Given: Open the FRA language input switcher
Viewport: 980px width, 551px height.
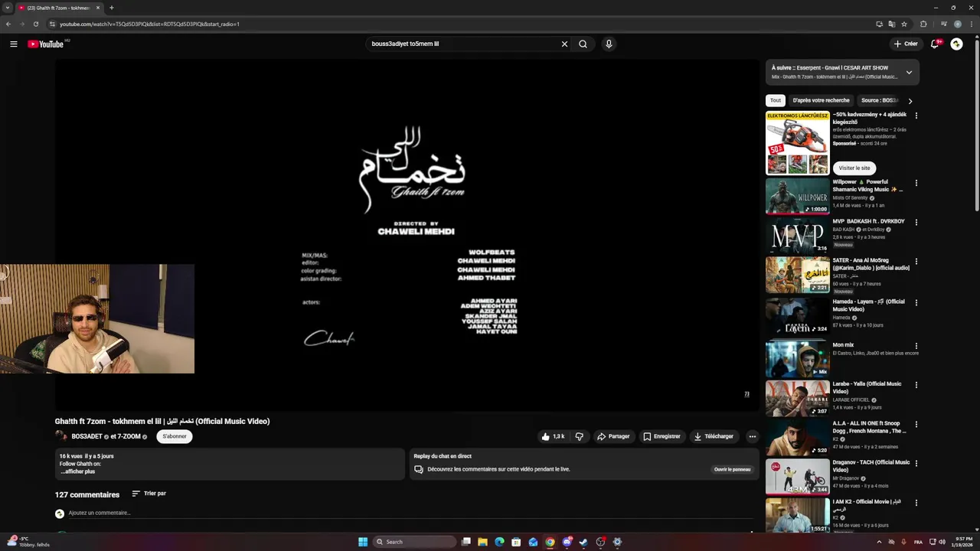Looking at the screenshot, I should click(x=918, y=542).
